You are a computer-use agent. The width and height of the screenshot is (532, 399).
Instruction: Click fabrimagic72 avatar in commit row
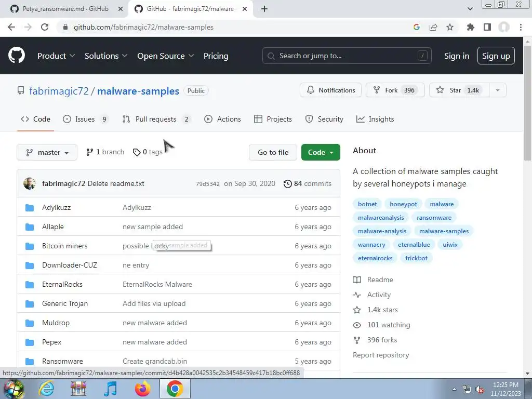[x=30, y=183]
